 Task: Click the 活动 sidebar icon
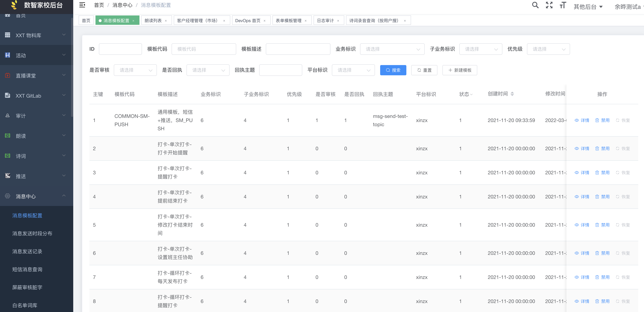click(x=8, y=55)
